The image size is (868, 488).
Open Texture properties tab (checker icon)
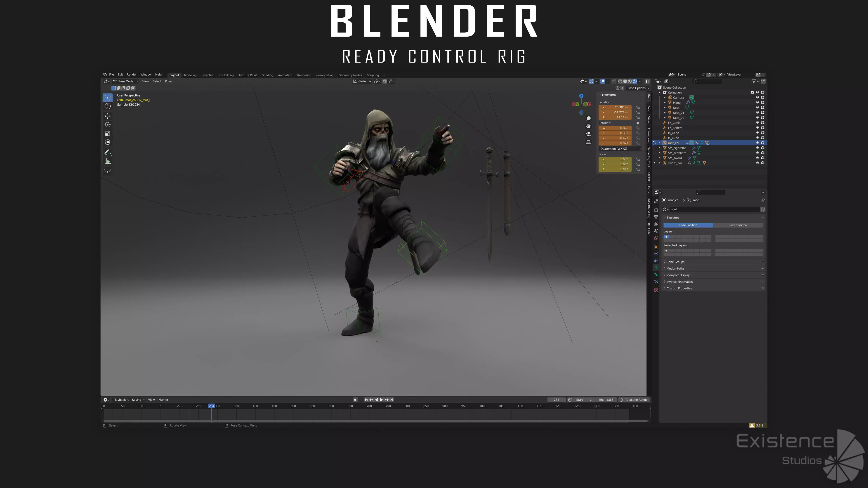656,290
